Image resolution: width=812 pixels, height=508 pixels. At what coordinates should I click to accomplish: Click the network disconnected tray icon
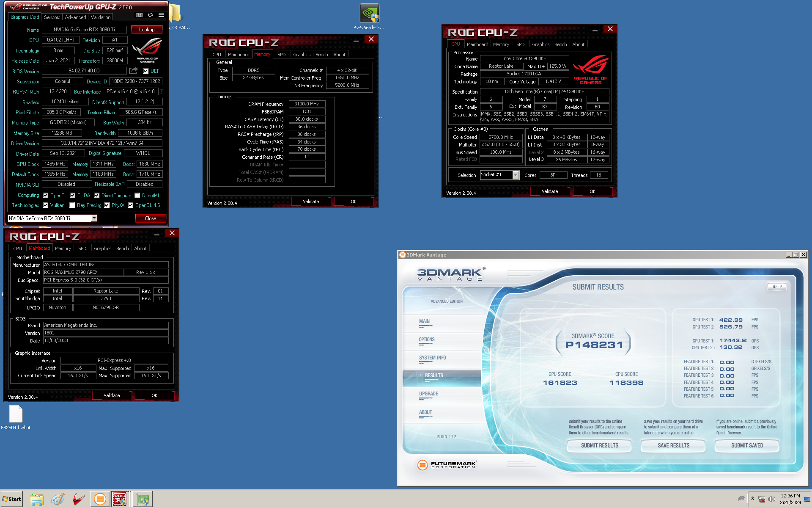pos(762,499)
